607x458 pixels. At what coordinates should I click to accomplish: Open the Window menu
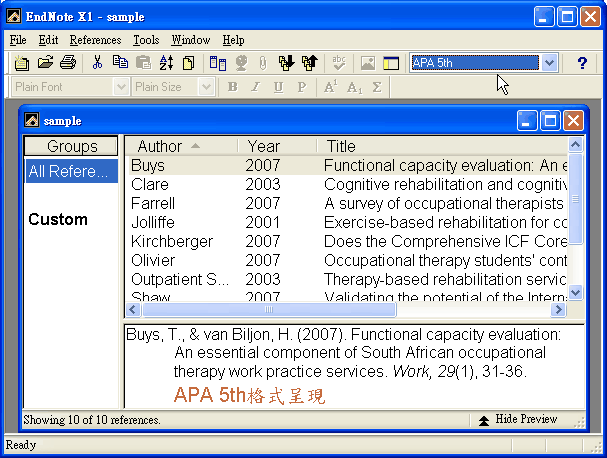(191, 40)
